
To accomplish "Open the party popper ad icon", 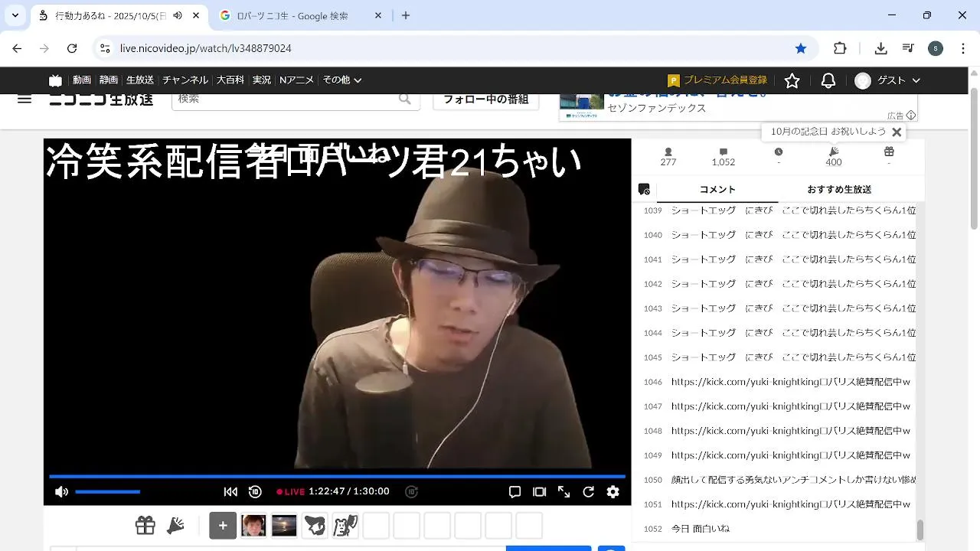I will pos(176,526).
